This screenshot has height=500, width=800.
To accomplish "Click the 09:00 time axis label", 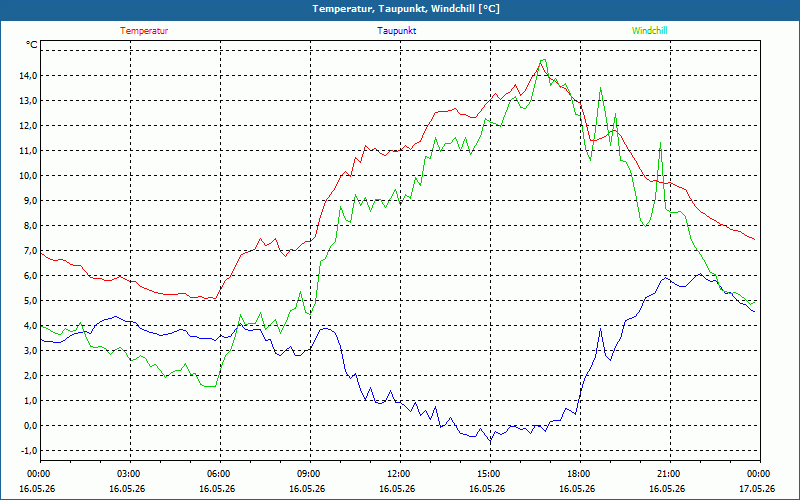I will point(310,474).
